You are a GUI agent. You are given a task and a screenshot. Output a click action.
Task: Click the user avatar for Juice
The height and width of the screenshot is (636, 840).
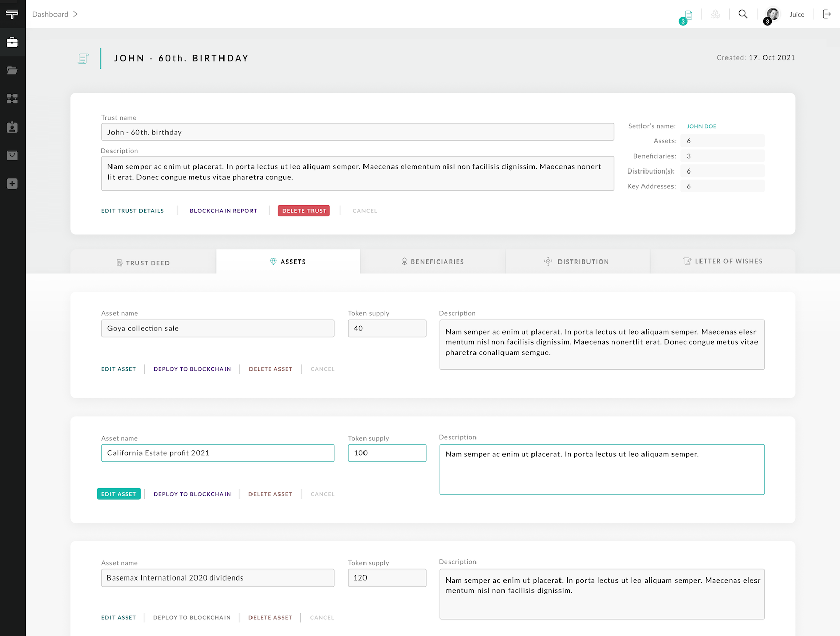773,14
